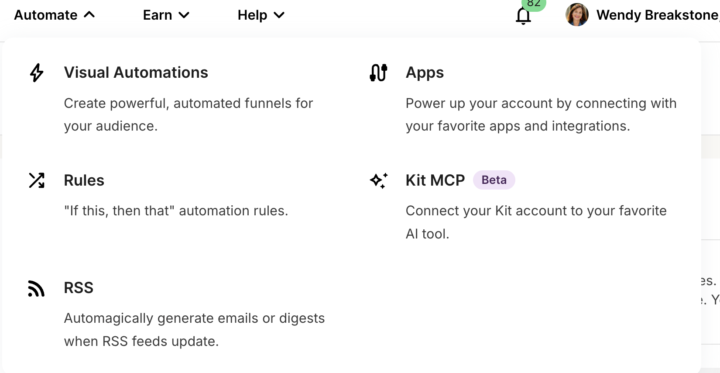Open the RSS menu entry
This screenshot has width=720, height=373.
(79, 288)
